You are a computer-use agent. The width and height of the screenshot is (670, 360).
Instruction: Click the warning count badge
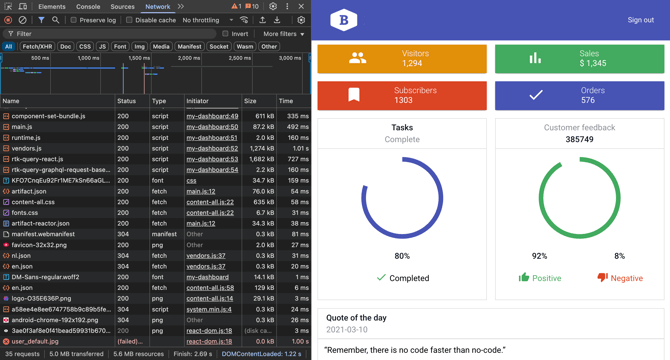tap(236, 6)
